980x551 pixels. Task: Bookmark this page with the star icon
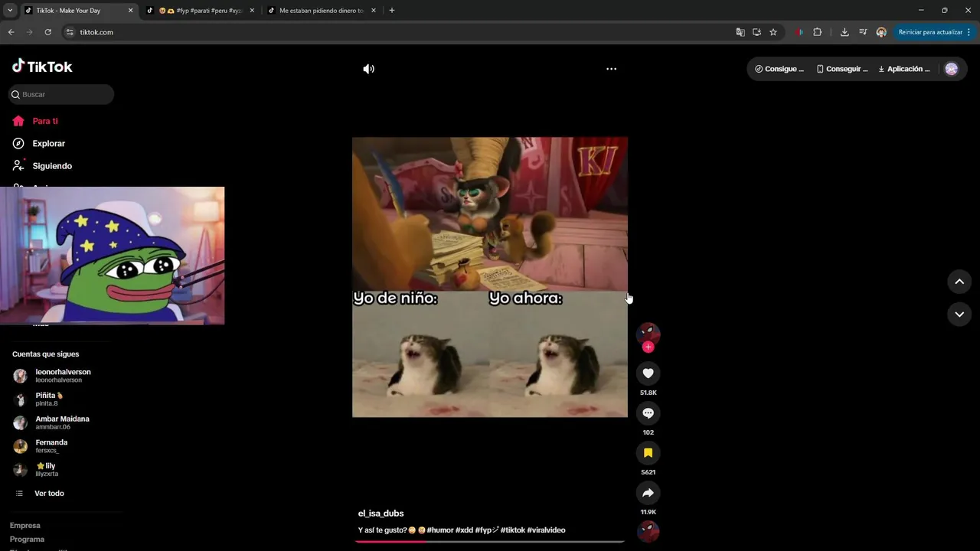(773, 32)
